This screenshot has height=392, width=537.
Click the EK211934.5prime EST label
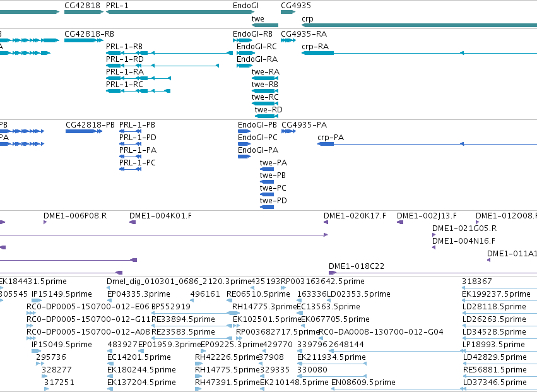coord(331,357)
